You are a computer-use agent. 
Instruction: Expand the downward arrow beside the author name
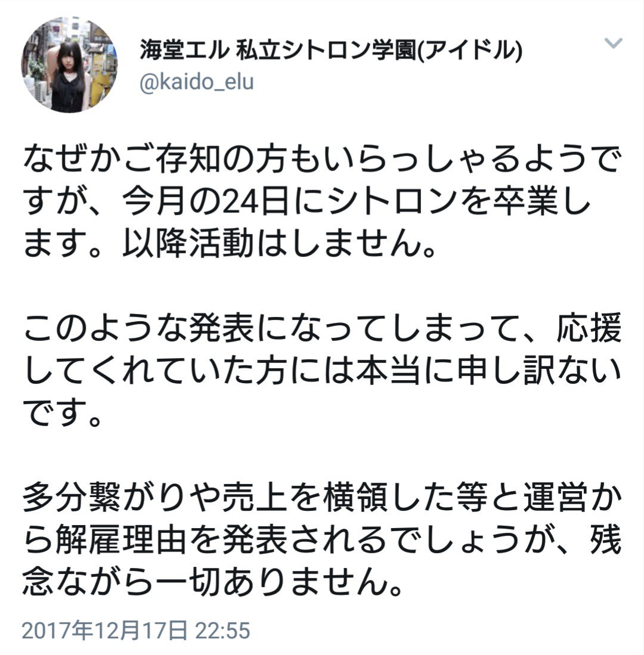click(x=613, y=43)
